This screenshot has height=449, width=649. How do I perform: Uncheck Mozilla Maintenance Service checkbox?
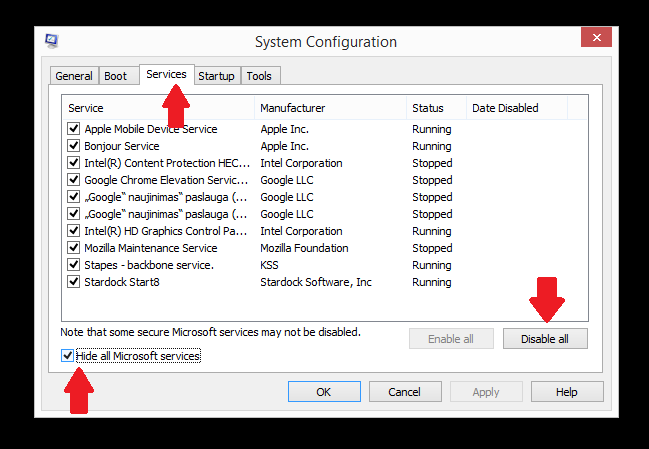(x=74, y=248)
